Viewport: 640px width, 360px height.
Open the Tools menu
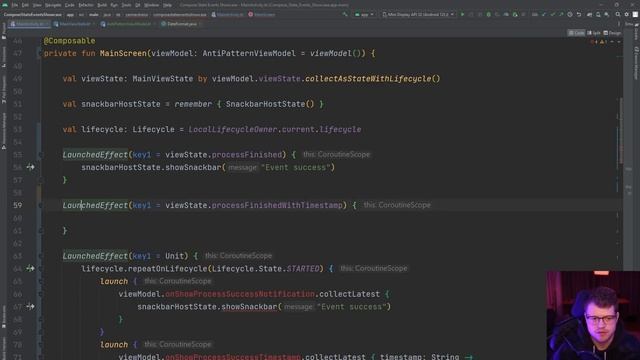pos(127,5)
